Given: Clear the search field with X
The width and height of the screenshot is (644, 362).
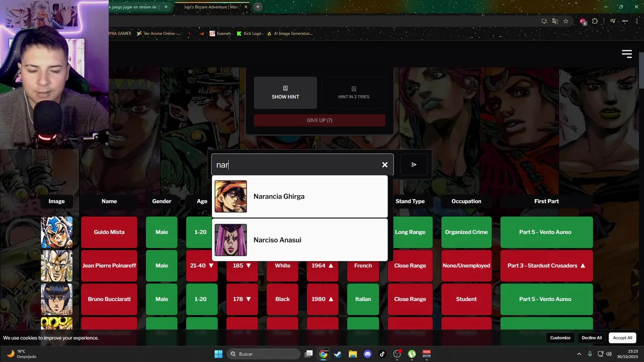Looking at the screenshot, I should point(385,165).
